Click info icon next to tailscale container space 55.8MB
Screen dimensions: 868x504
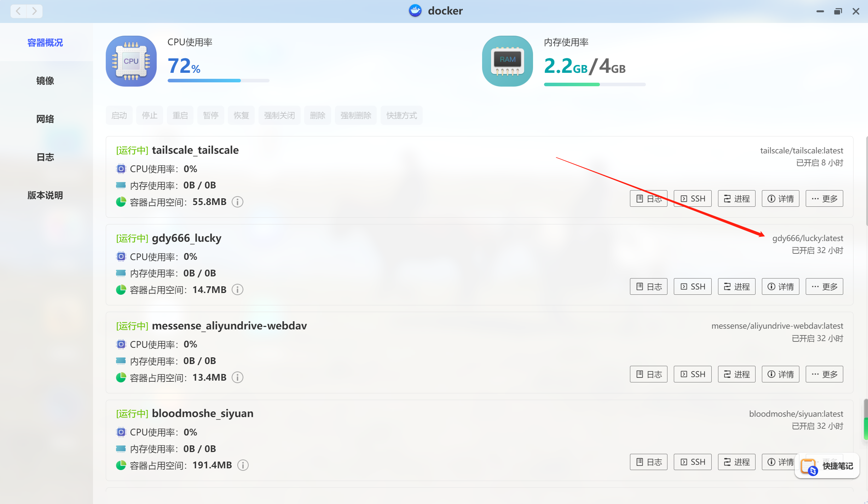click(237, 202)
